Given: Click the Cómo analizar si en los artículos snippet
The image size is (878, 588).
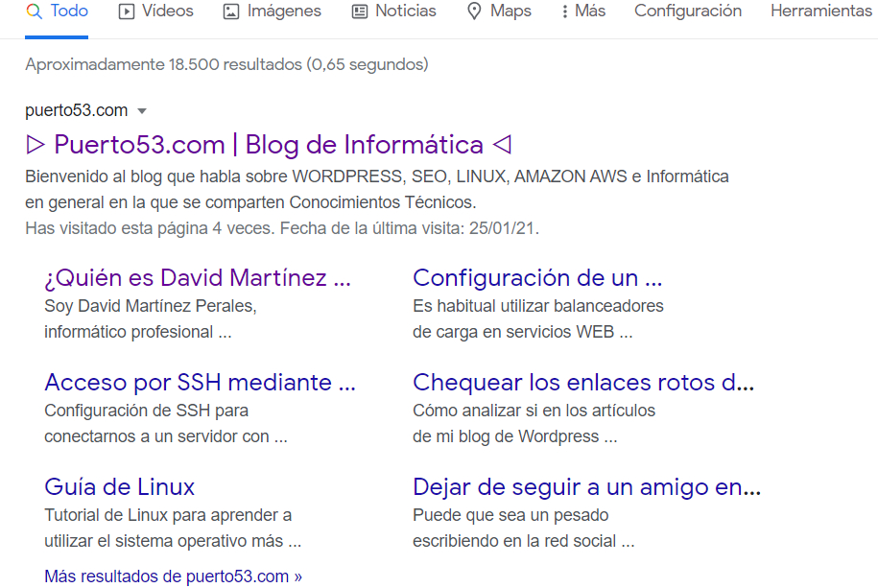Looking at the screenshot, I should click(x=534, y=423).
